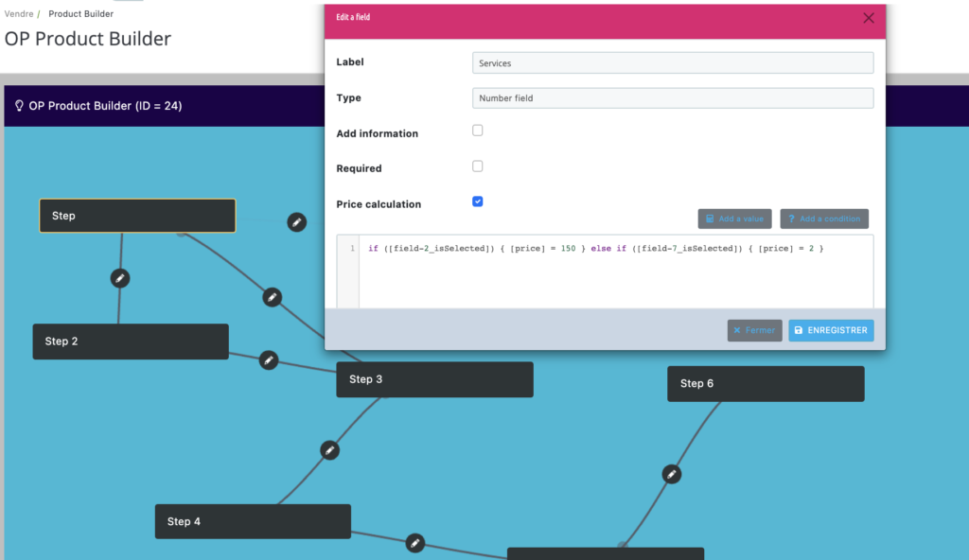Screen dimensions: 969x560
Task: Edit the link between Step 3 and Step 4
Action: (330, 450)
